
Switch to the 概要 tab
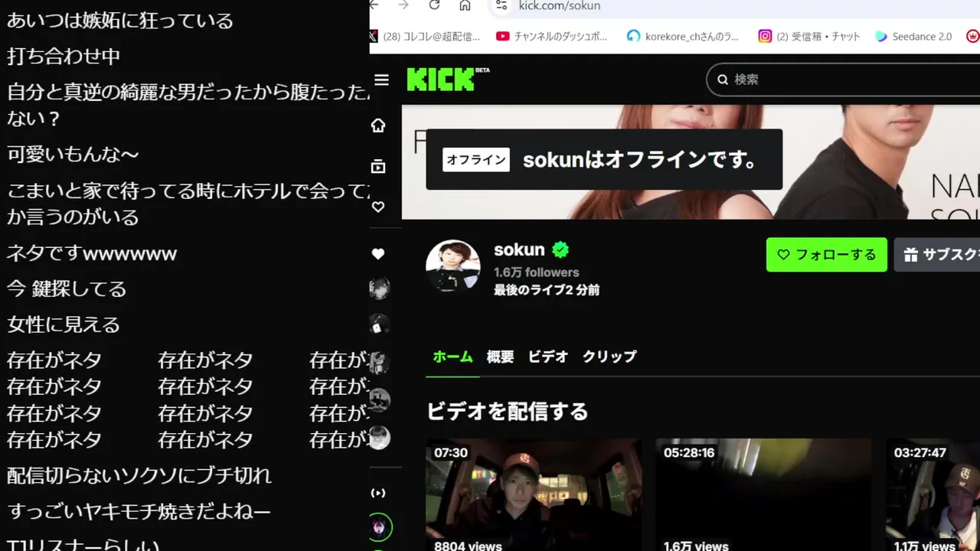(x=500, y=357)
